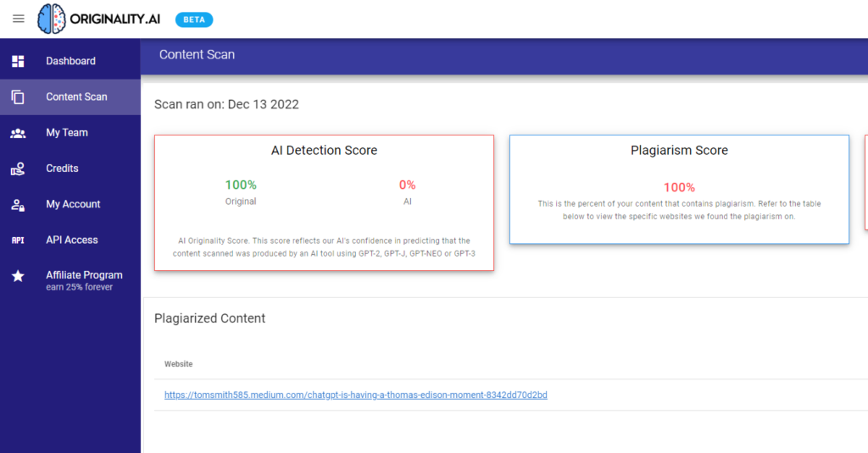The height and width of the screenshot is (453, 868).
Task: Select Content Scan in sidebar
Action: point(70,97)
